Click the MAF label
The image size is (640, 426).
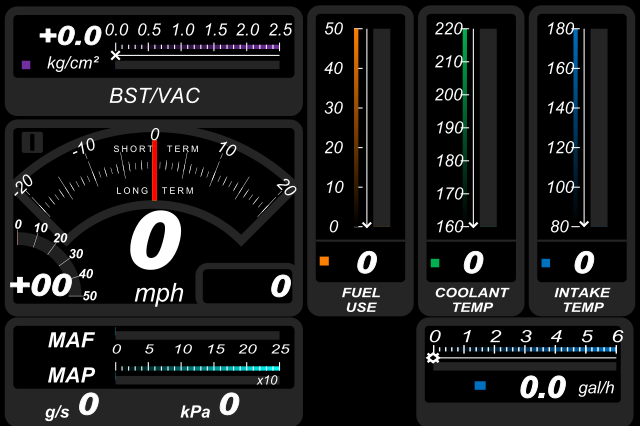(71, 340)
